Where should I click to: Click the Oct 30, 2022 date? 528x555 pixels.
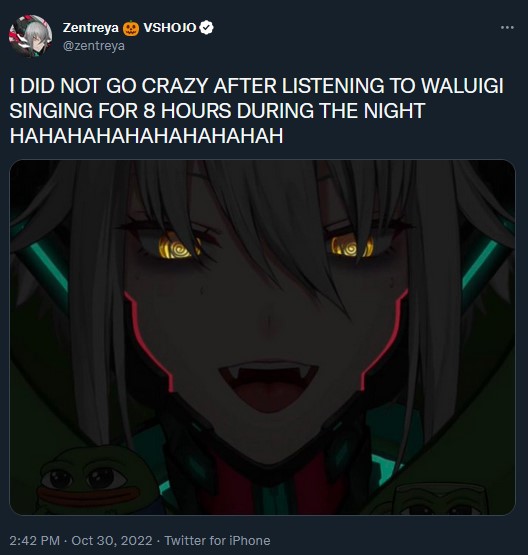112,540
